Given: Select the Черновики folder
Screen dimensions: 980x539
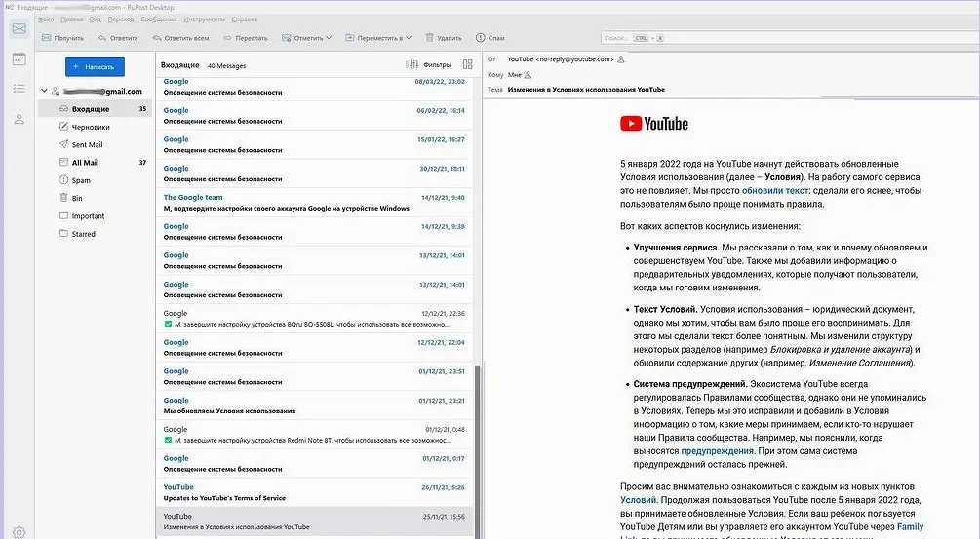Looking at the screenshot, I should click(x=91, y=127).
